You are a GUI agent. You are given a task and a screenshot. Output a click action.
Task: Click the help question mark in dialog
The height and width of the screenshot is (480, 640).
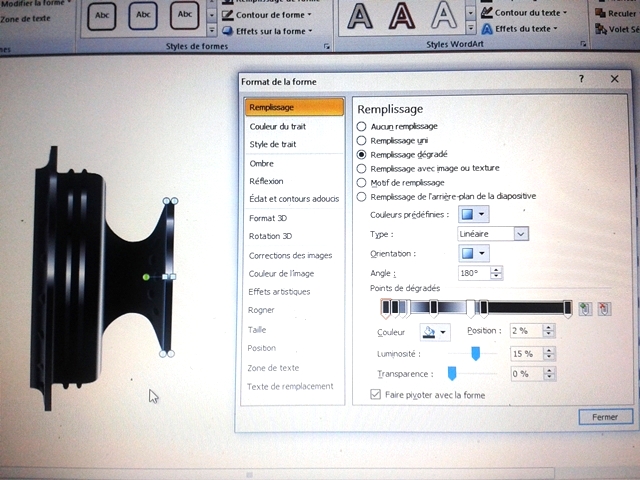(x=581, y=79)
